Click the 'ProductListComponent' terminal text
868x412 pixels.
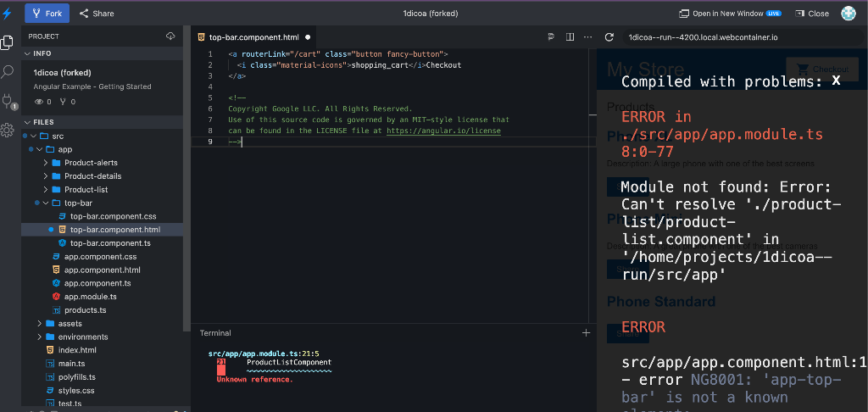tap(289, 362)
